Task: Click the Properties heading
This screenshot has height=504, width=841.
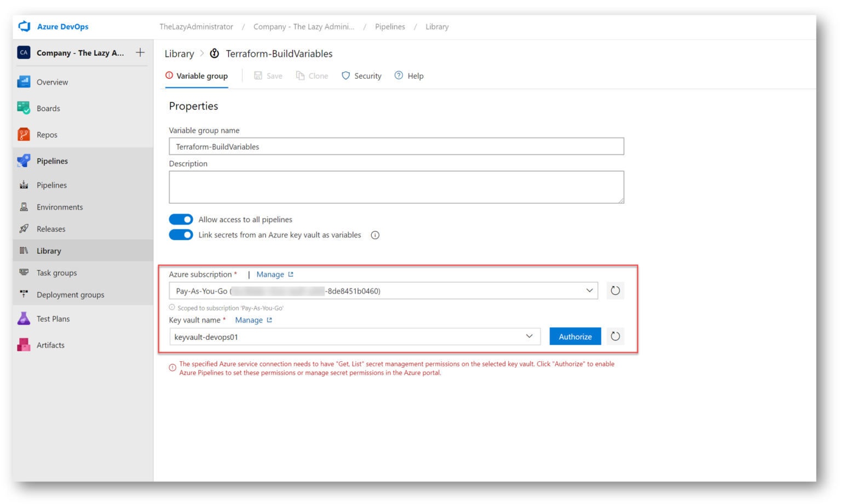Action: coord(193,106)
